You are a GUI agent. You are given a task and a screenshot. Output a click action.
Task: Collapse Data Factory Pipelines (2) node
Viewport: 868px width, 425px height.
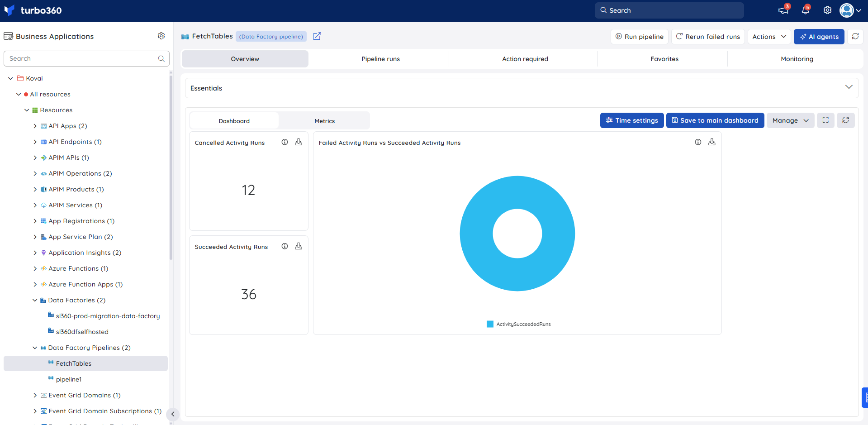pos(35,348)
